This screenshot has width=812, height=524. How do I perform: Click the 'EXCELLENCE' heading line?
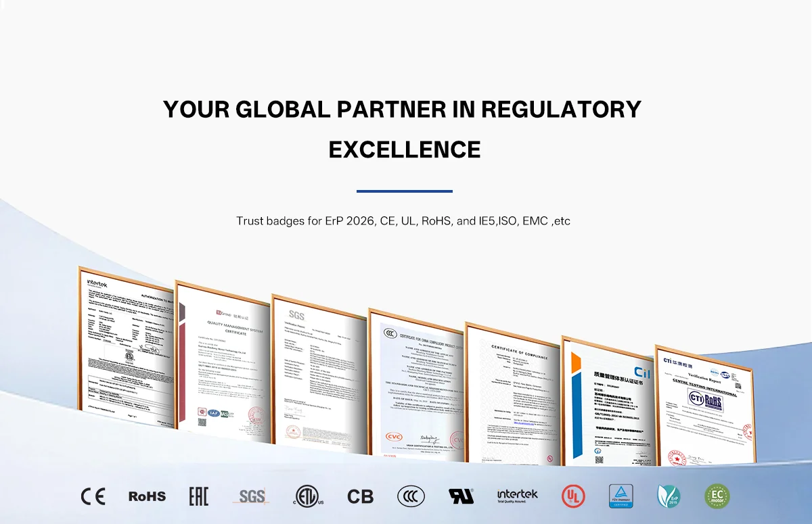pyautogui.click(x=405, y=149)
